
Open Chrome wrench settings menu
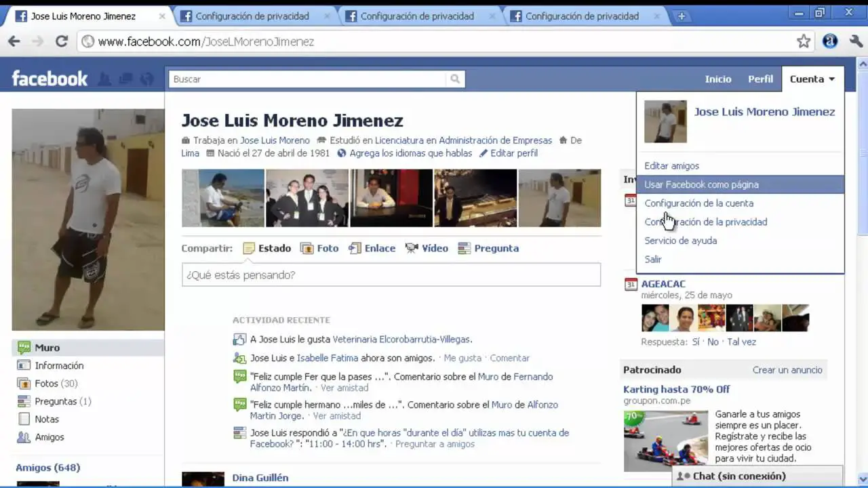[x=856, y=41]
